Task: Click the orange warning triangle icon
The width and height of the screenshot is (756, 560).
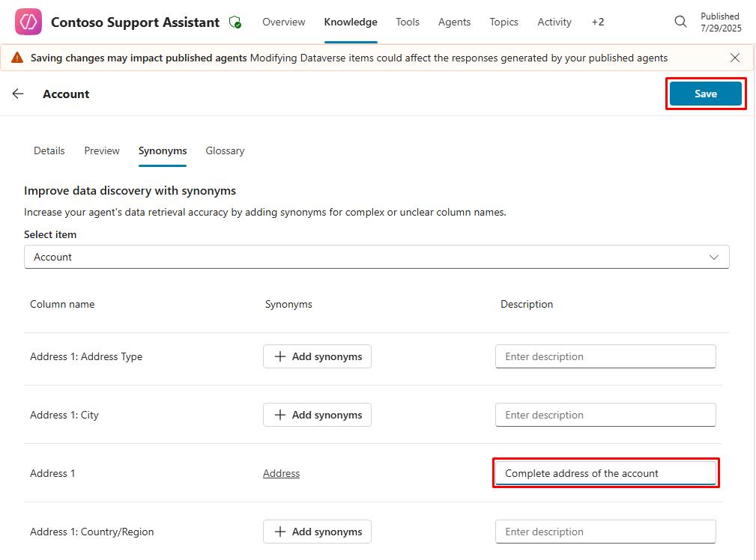Action: pyautogui.click(x=17, y=58)
